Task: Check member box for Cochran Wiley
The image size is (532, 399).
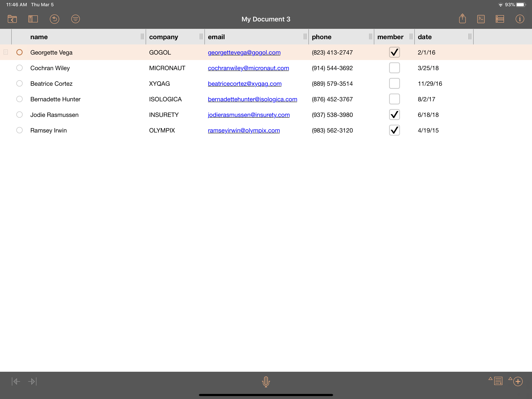Action: pos(394,68)
